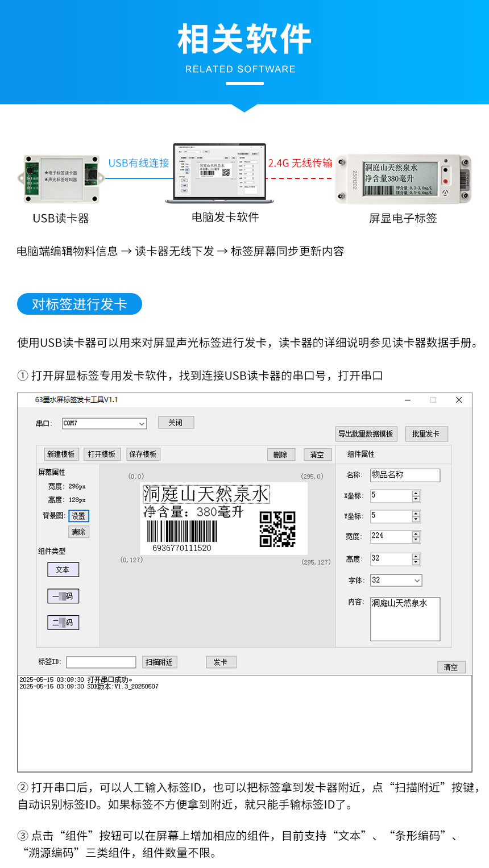The image size is (489, 868).
Task: Click 保存模板 button
Action: (143, 454)
